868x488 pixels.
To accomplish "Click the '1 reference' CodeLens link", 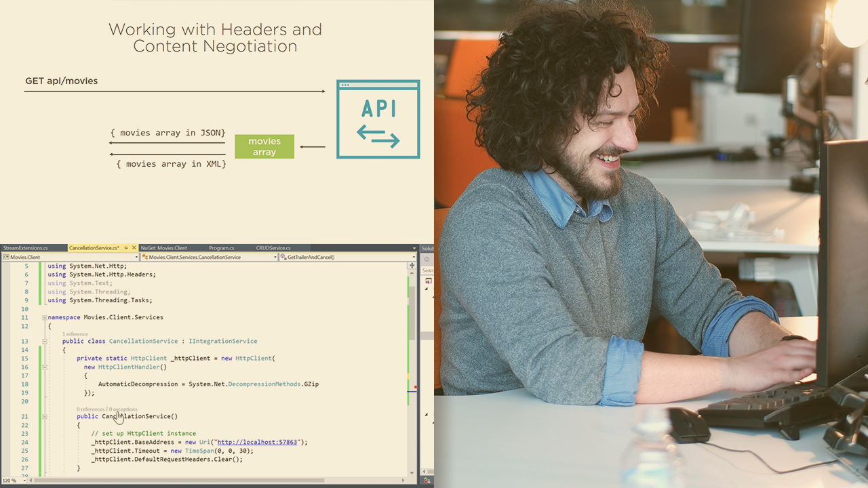I will [x=75, y=334].
